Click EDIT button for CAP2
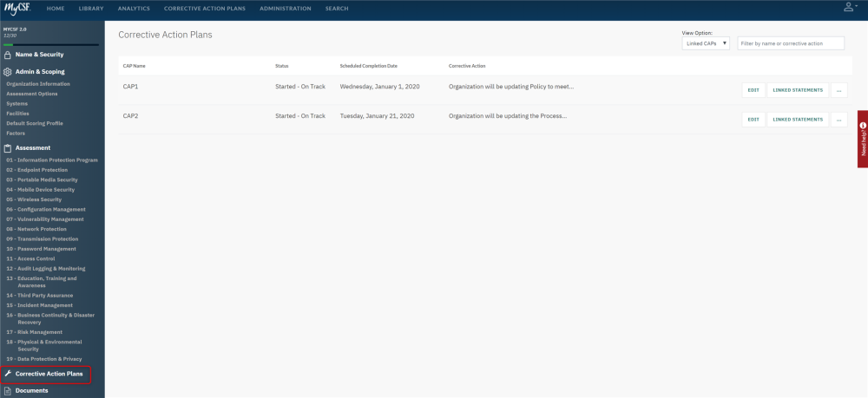 pyautogui.click(x=753, y=120)
